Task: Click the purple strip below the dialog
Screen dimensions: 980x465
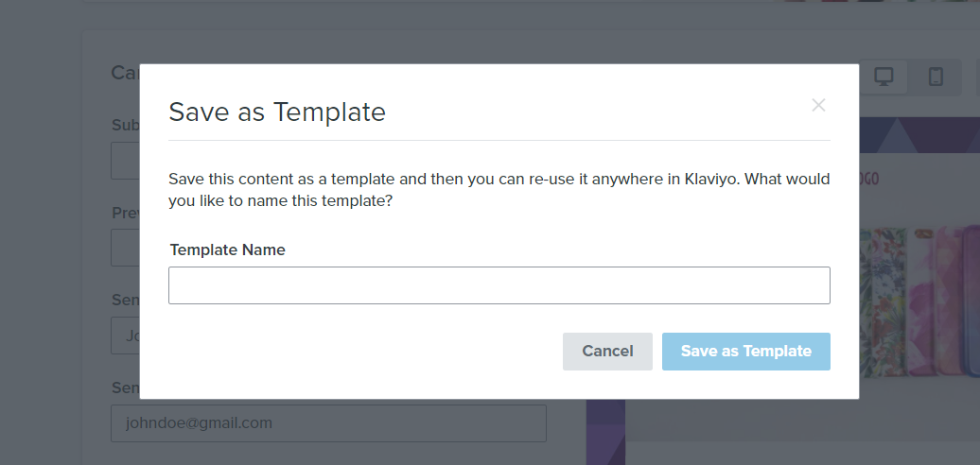Action: click(x=605, y=432)
